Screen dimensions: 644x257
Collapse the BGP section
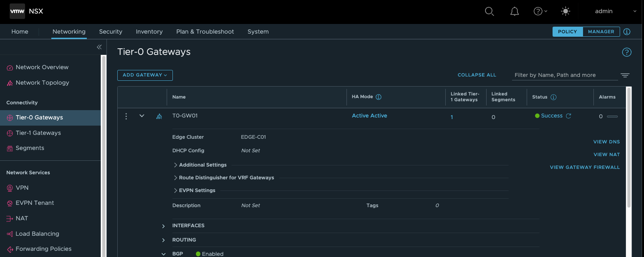point(163,254)
